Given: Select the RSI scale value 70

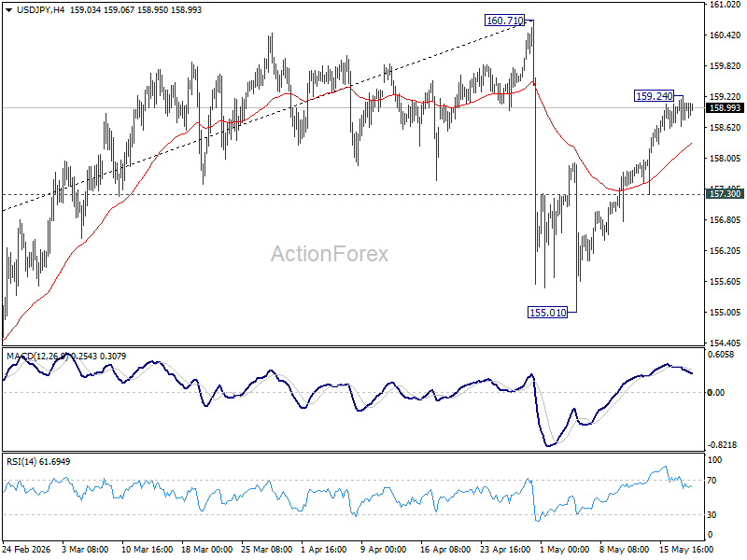Looking at the screenshot, I should pyautogui.click(x=712, y=481).
